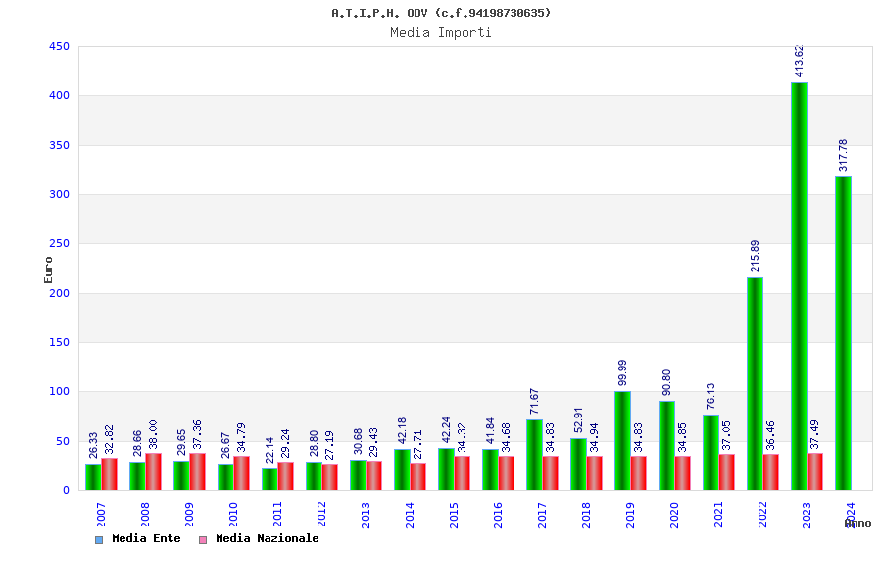Click the 2011 green bar valued 22.14
This screenshot has width=882, height=588.
269,479
